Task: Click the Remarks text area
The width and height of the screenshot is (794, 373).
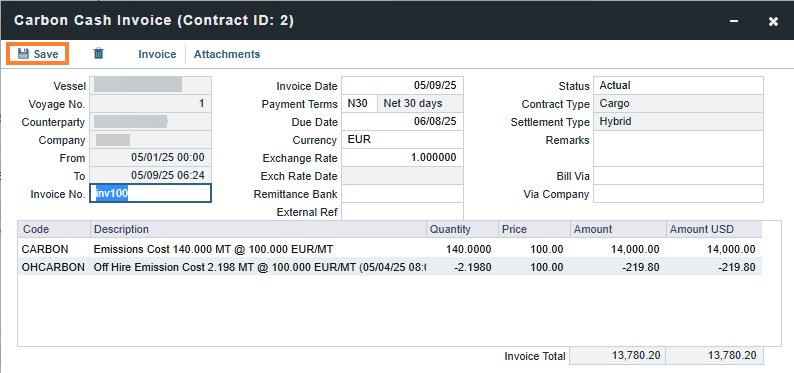Action: [678, 148]
